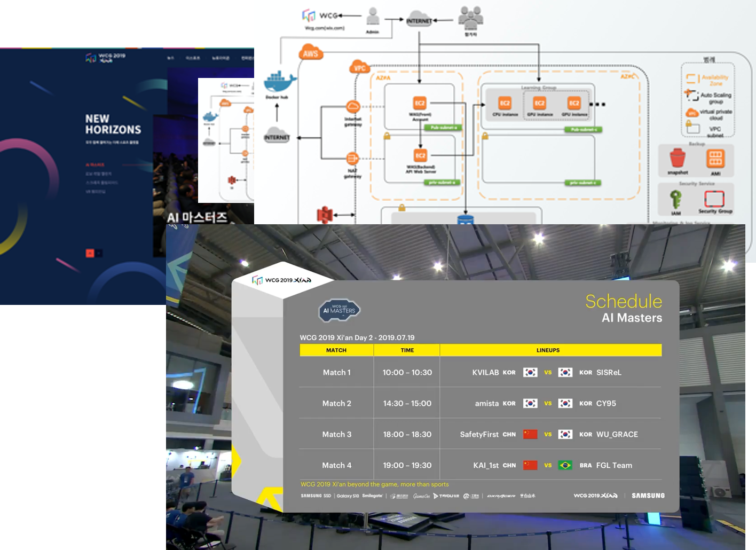Click the Korean flag beside WU_GRACE

point(565,434)
